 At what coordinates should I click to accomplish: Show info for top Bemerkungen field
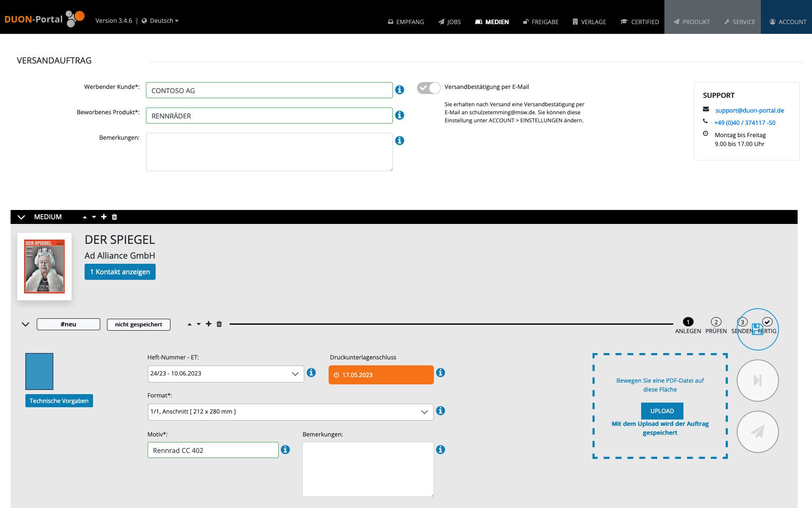[400, 141]
